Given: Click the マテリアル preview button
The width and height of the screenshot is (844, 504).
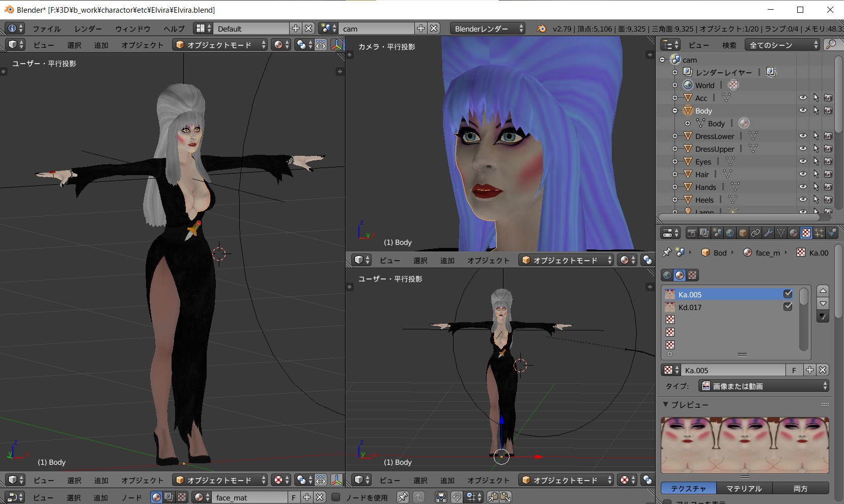Looking at the screenshot, I should (x=744, y=488).
